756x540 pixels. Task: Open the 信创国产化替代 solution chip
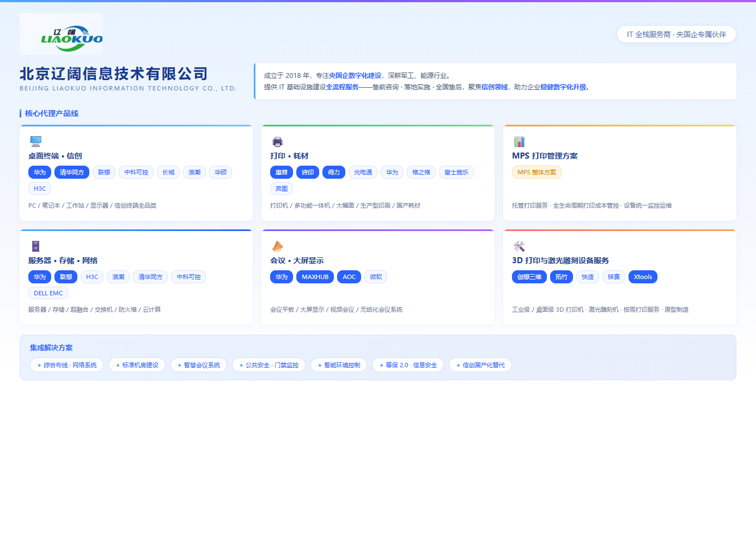tap(480, 365)
